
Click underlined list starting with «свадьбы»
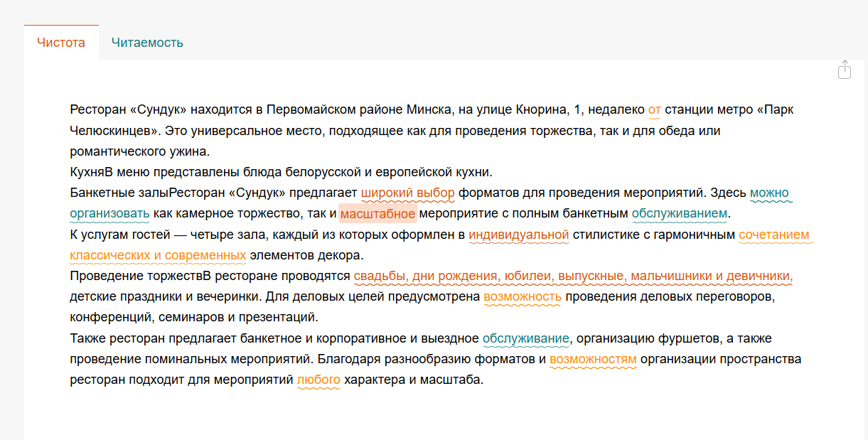[x=573, y=276]
